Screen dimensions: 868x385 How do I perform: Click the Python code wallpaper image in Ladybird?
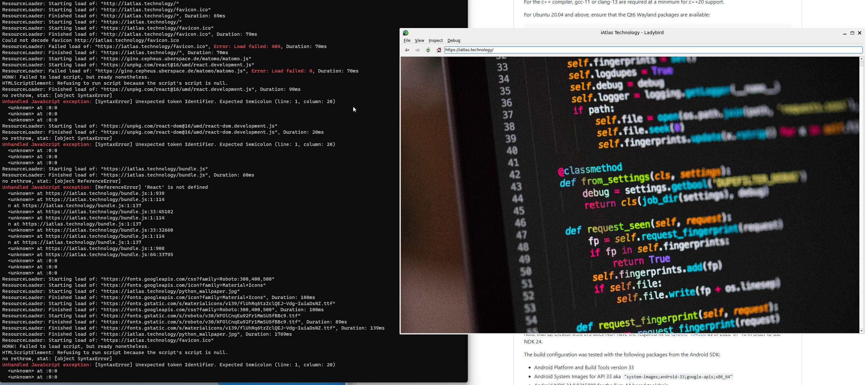click(629, 195)
